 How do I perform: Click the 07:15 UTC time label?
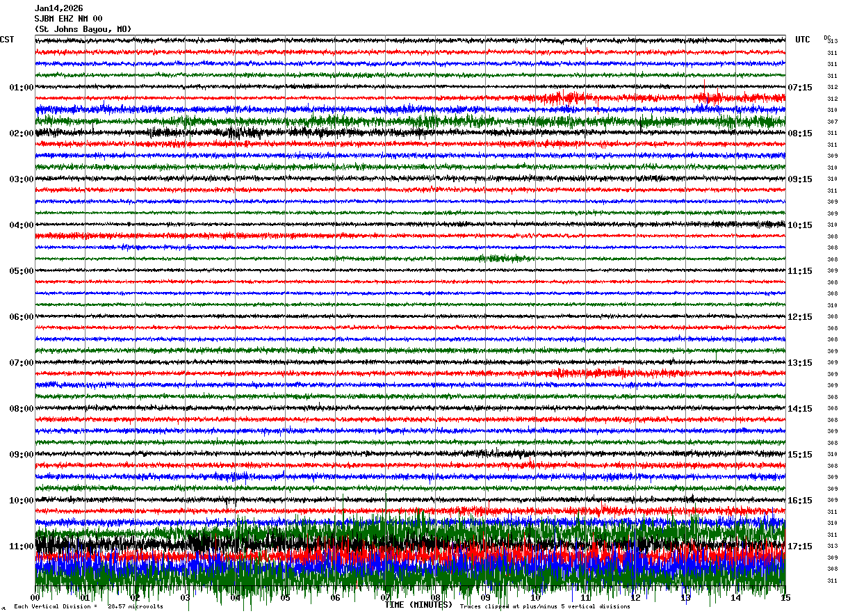pyautogui.click(x=800, y=88)
